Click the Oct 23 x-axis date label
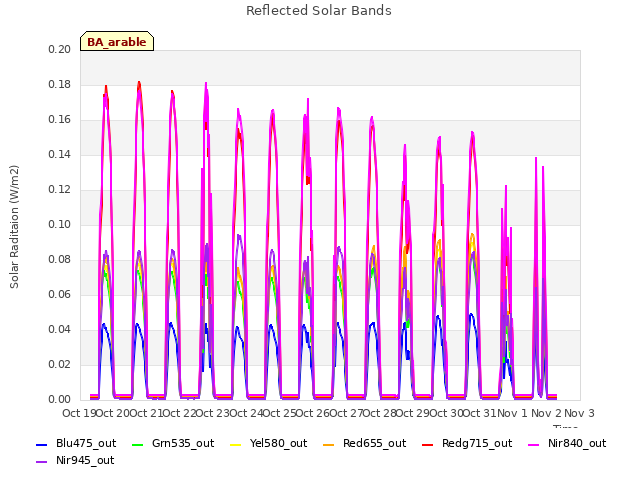The width and height of the screenshot is (640, 480). coord(213,413)
